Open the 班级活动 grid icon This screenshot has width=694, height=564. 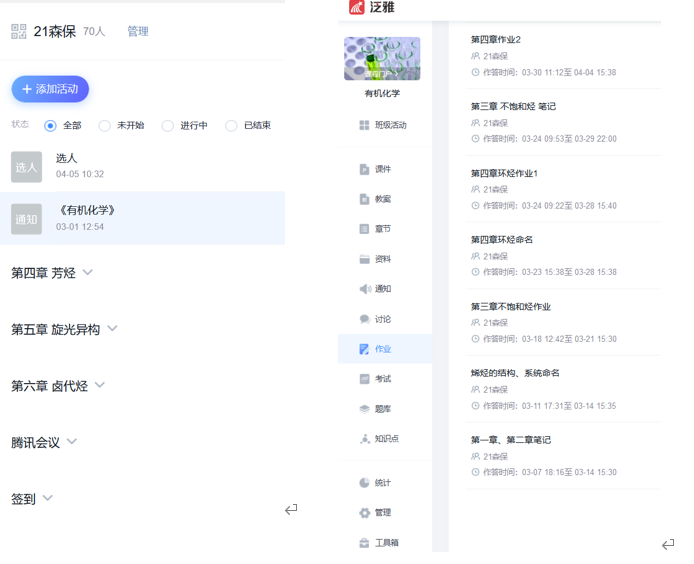coord(364,125)
